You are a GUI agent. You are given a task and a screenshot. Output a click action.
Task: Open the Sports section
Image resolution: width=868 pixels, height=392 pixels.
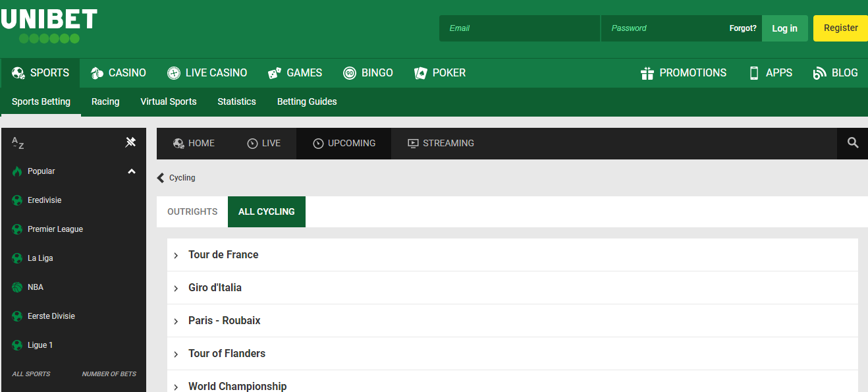(x=40, y=73)
